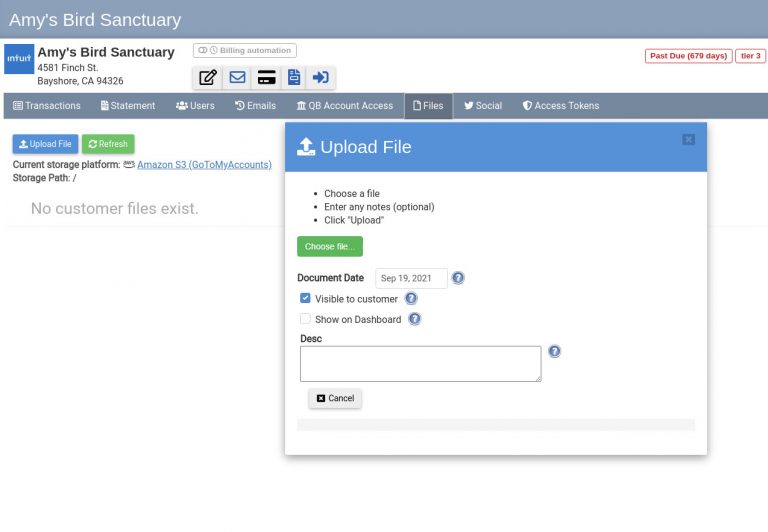Toggle the Billing automation switch
The height and width of the screenshot is (532, 768).
click(244, 50)
